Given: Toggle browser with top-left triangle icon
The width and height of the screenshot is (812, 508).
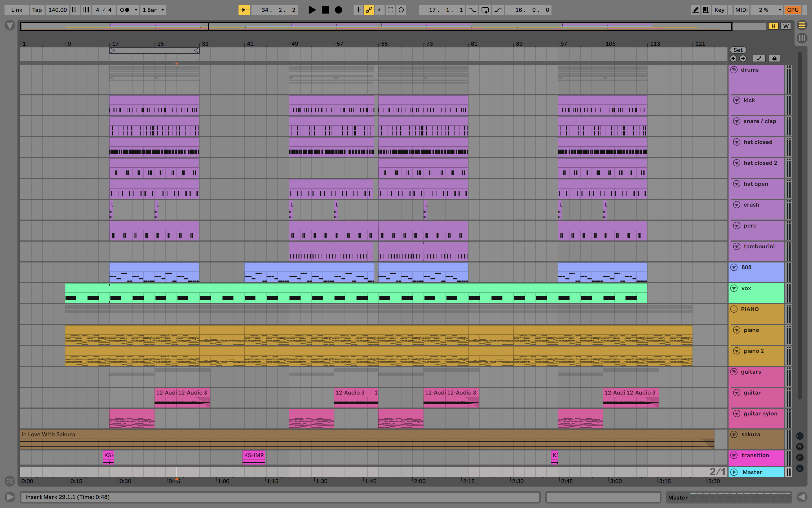Looking at the screenshot, I should [x=10, y=25].
